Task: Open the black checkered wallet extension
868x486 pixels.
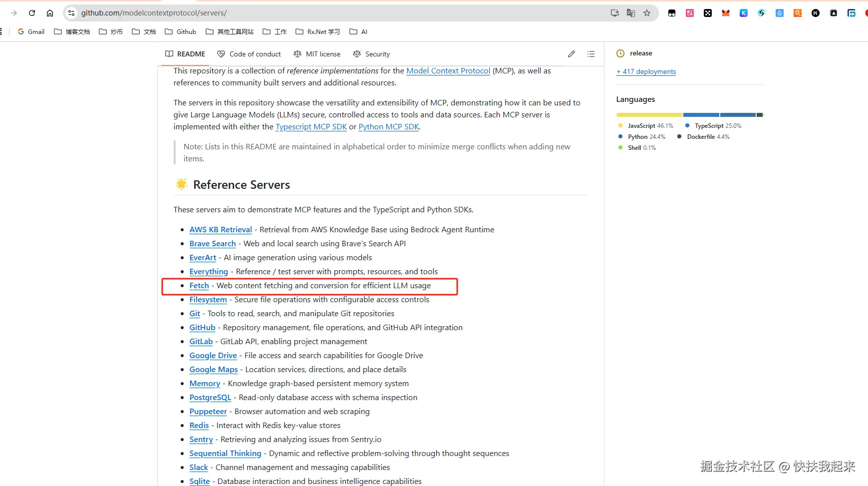Action: click(x=708, y=13)
